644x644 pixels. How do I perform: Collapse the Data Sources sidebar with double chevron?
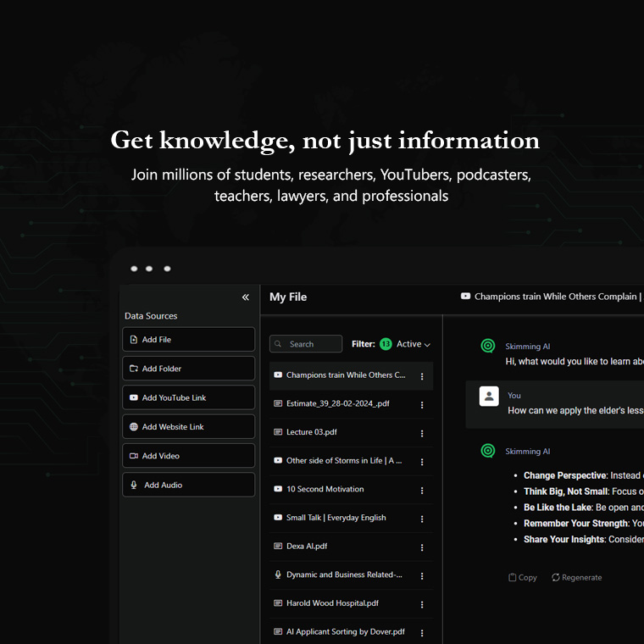pos(245,297)
